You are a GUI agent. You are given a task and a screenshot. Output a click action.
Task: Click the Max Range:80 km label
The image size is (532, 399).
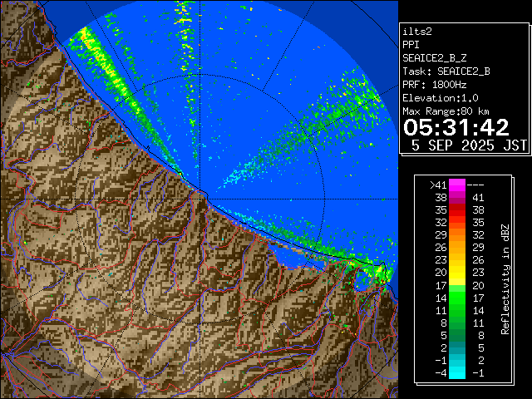click(446, 111)
